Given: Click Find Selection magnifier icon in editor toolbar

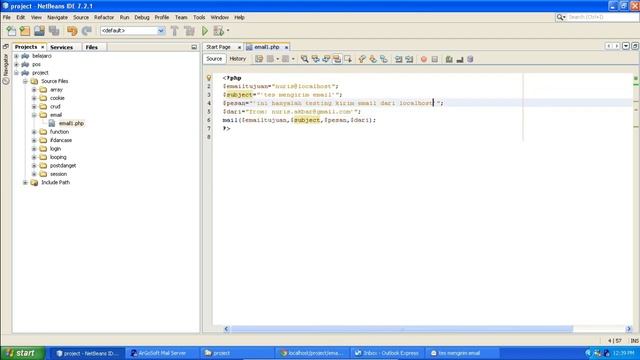Looking at the screenshot, I should (x=304, y=59).
